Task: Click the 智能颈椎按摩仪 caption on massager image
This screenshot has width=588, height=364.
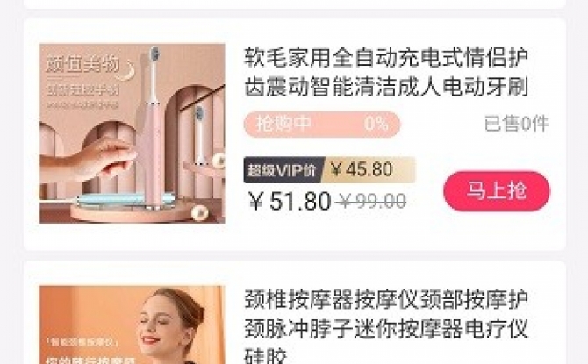Action: click(82, 342)
